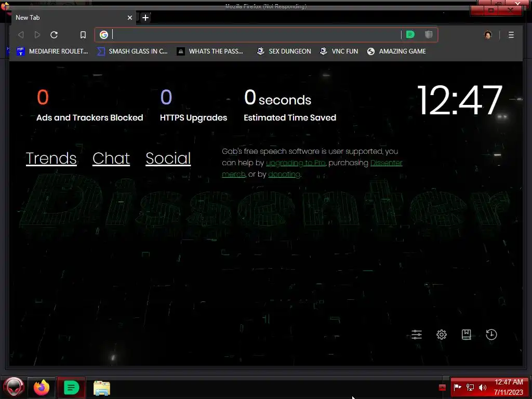Open the Alienware start button
The width and height of the screenshot is (532, 399).
(x=14, y=388)
